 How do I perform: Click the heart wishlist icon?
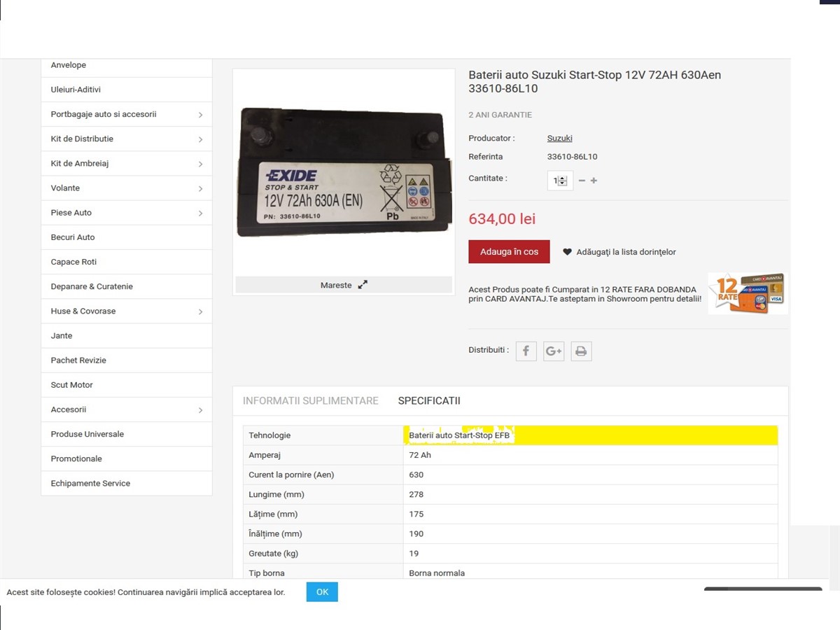567,252
